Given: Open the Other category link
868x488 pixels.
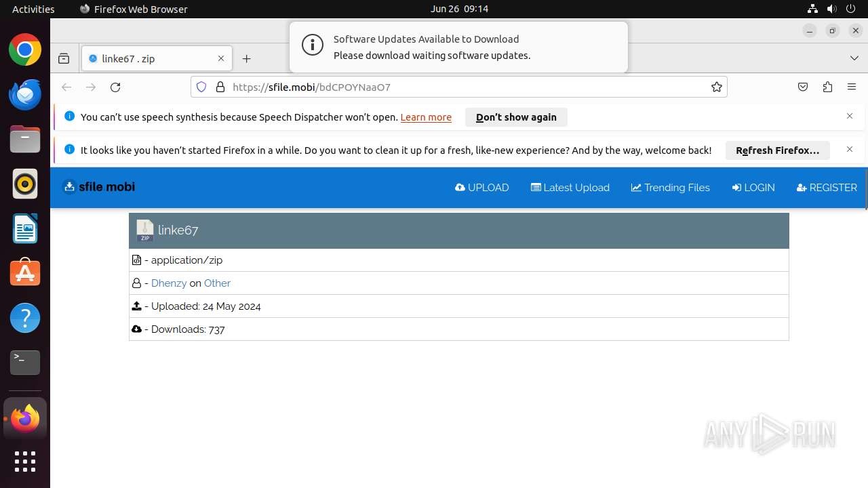Looking at the screenshot, I should click(217, 283).
